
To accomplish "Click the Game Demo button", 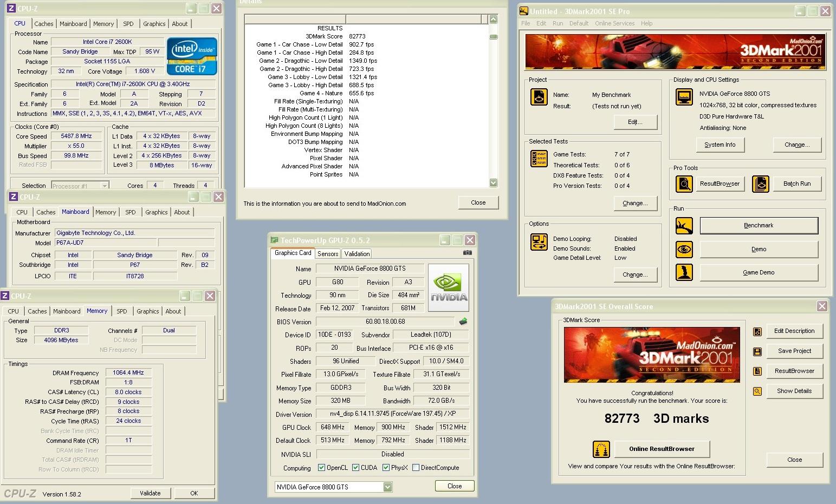I will point(759,272).
